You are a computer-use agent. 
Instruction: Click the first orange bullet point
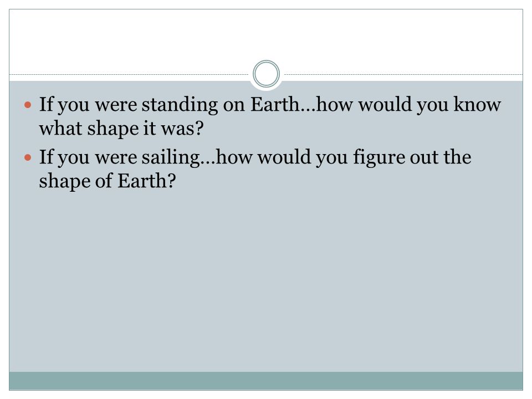click(28, 105)
